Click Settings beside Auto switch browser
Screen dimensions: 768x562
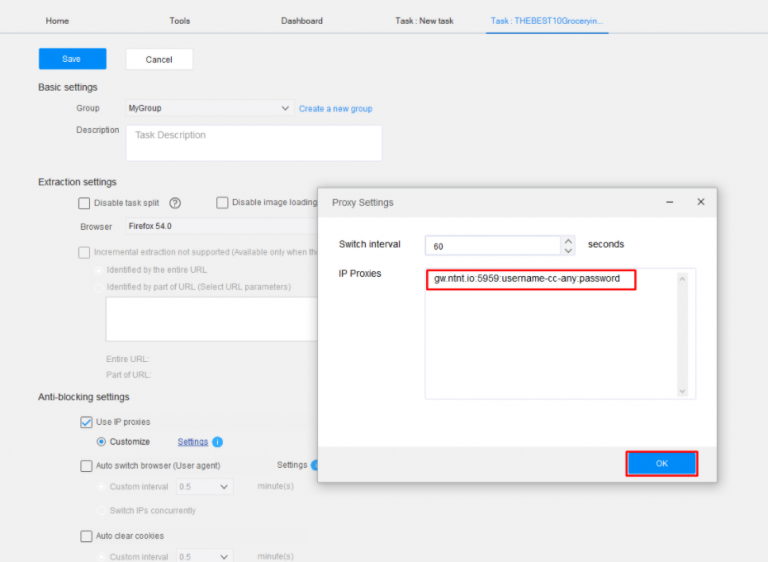coord(292,465)
